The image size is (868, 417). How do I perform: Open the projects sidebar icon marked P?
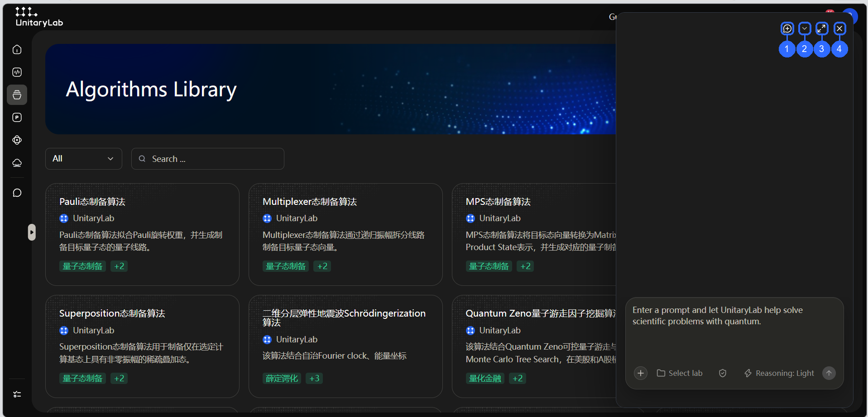[x=17, y=117]
